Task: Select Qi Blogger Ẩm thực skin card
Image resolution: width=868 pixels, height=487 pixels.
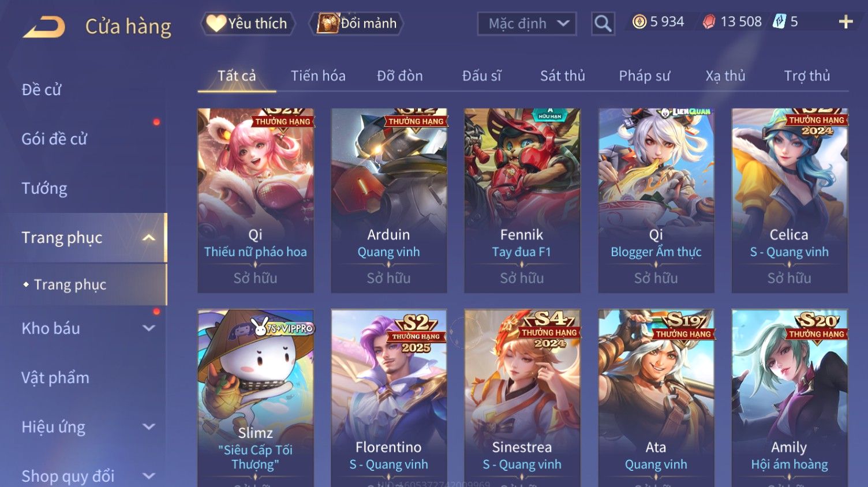Action: (656, 200)
